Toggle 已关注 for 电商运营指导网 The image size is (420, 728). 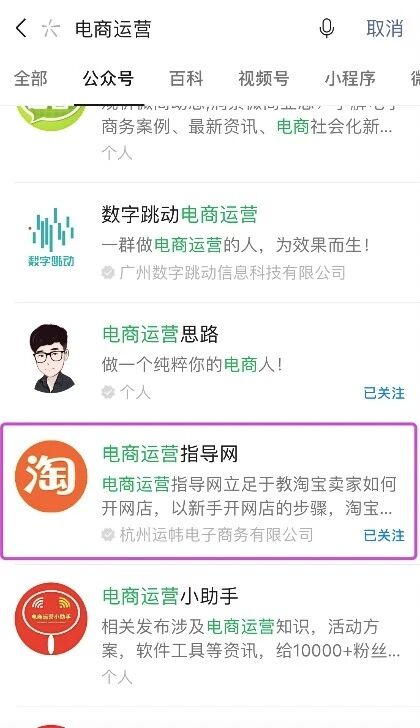pos(384,535)
